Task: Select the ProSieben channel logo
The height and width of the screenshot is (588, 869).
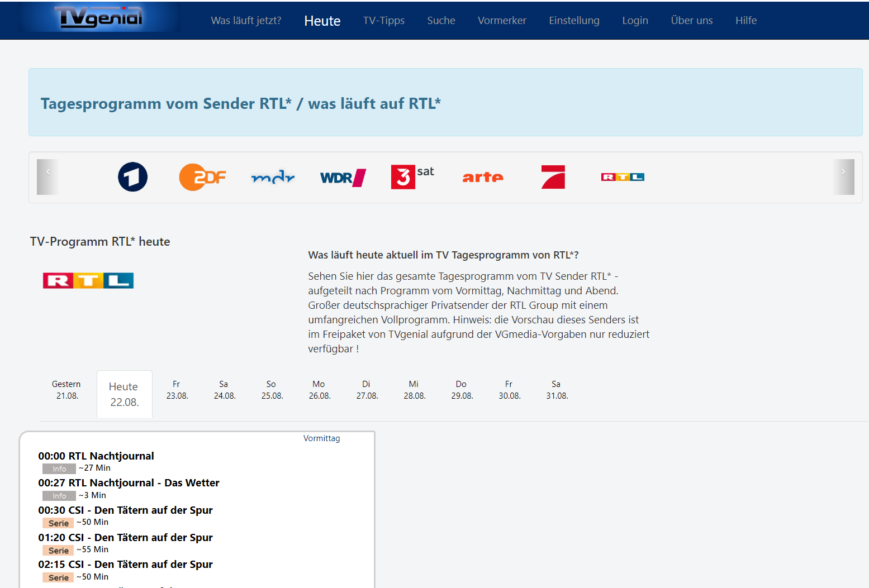Action: [553, 177]
